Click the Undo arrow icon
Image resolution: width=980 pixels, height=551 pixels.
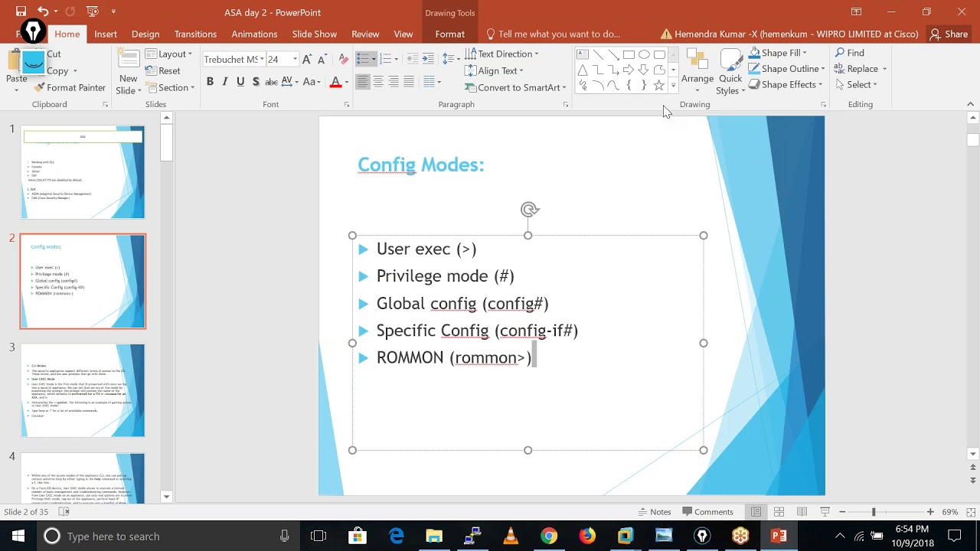coord(44,11)
